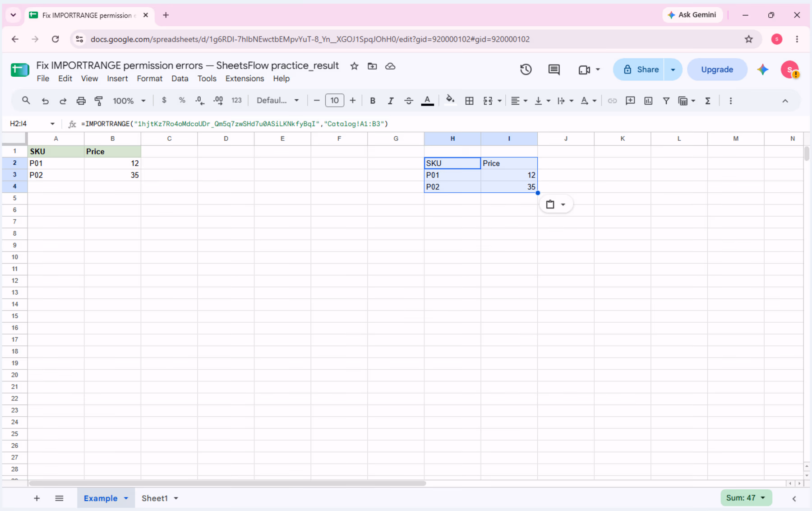Select the paint format tool

pos(99,101)
